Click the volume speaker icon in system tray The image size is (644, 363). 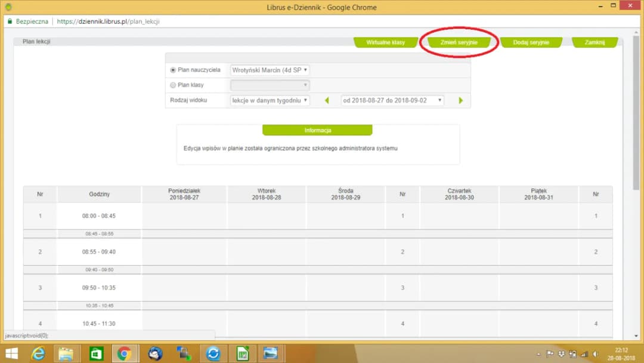595,353
